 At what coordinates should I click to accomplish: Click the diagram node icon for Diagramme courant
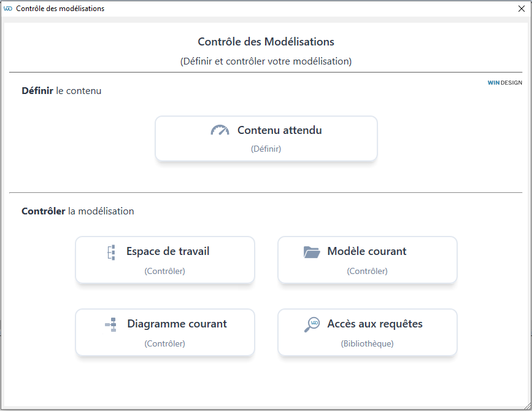tap(111, 325)
